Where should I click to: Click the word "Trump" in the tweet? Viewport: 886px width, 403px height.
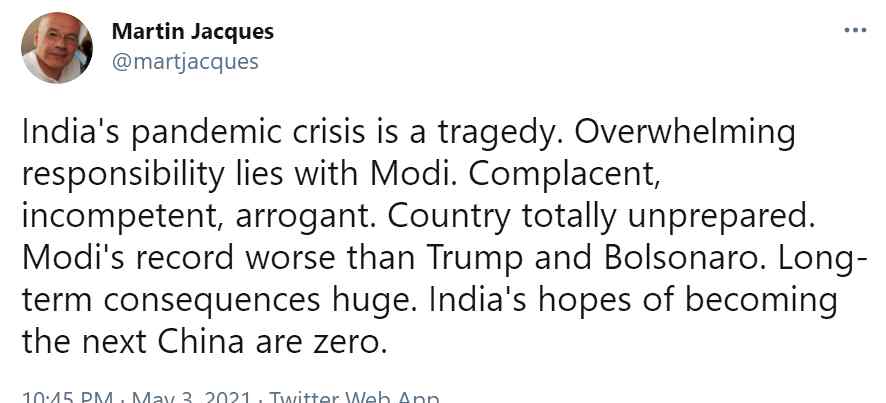tap(475, 259)
